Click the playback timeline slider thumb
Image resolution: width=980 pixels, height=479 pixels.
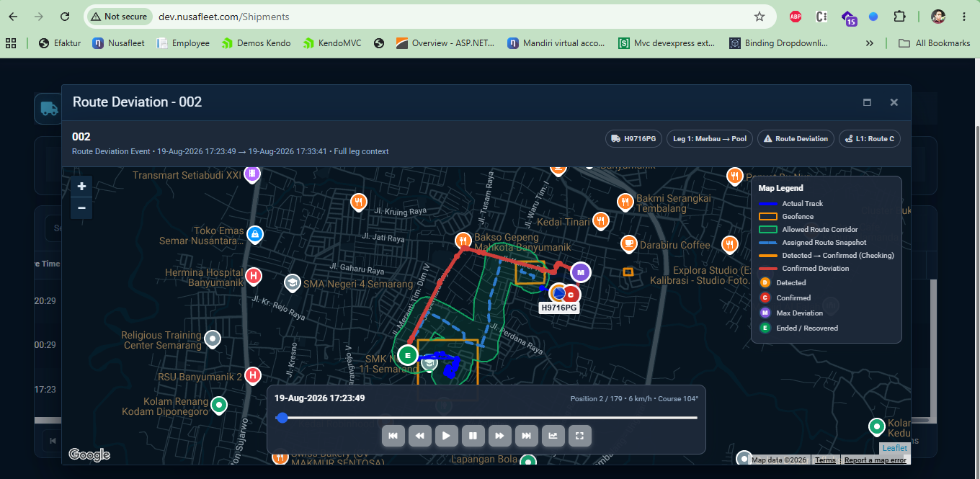282,418
